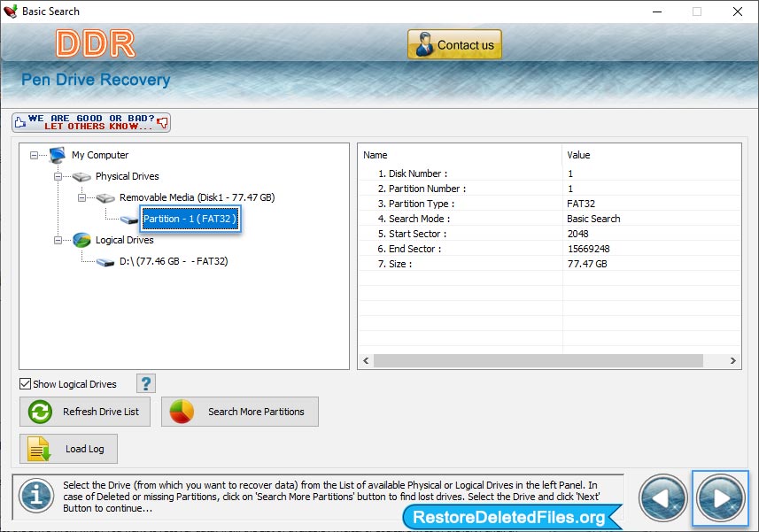Select Partition - 1 (FAT32) in tree
Screen dimensions: 759x532
pyautogui.click(x=190, y=219)
